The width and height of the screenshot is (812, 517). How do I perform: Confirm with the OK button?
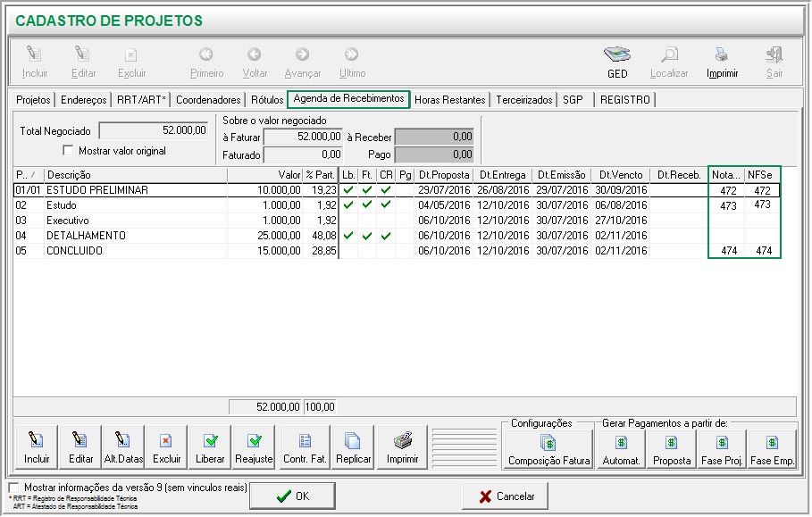[x=292, y=496]
